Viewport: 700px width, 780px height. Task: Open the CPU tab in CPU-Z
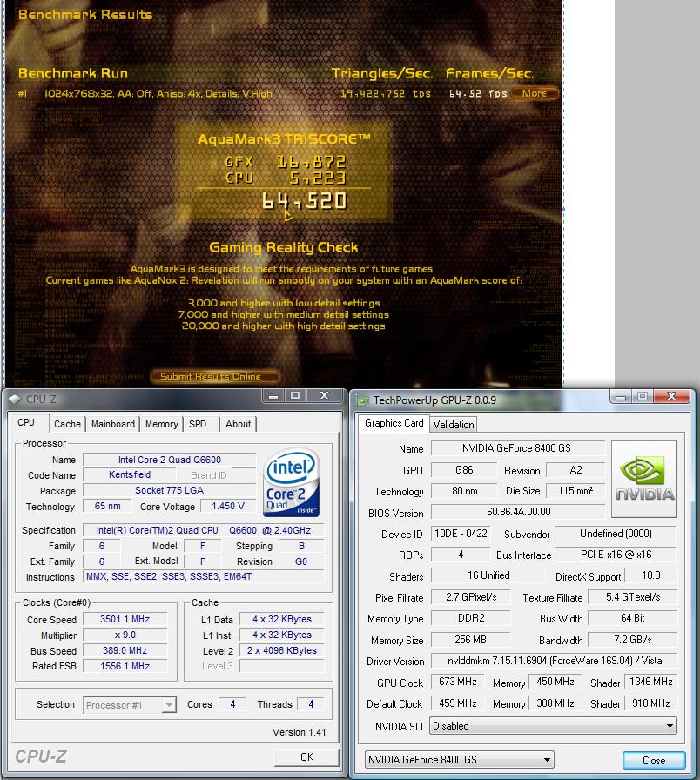tap(26, 423)
